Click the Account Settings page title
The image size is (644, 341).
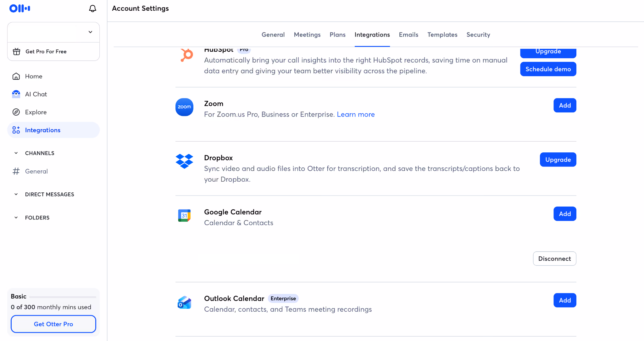pos(140,9)
